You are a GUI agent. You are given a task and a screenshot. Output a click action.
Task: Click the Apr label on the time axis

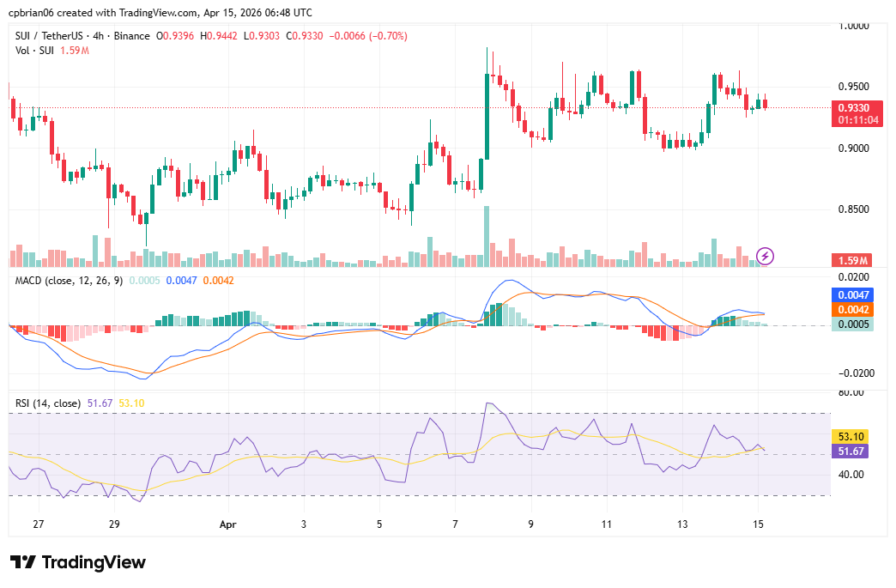[227, 524]
